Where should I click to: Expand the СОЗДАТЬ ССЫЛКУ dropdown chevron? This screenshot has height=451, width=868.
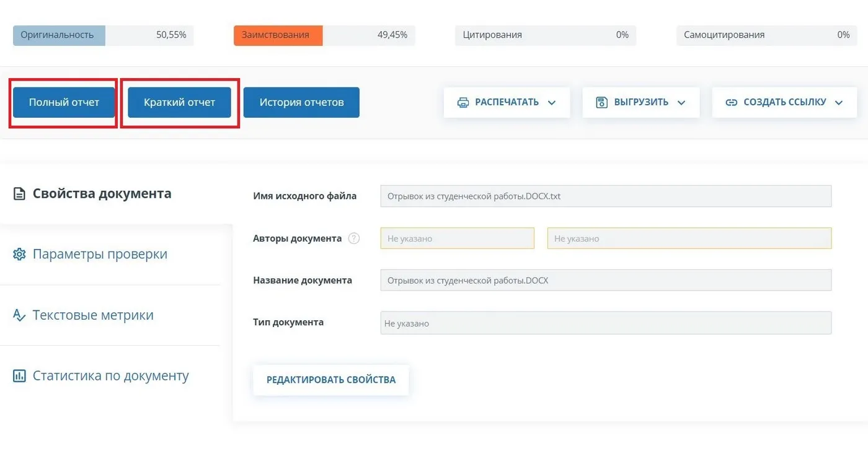pos(839,103)
